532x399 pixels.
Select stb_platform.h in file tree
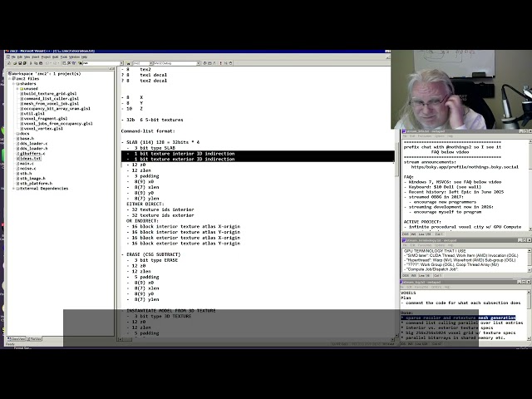(x=36, y=183)
